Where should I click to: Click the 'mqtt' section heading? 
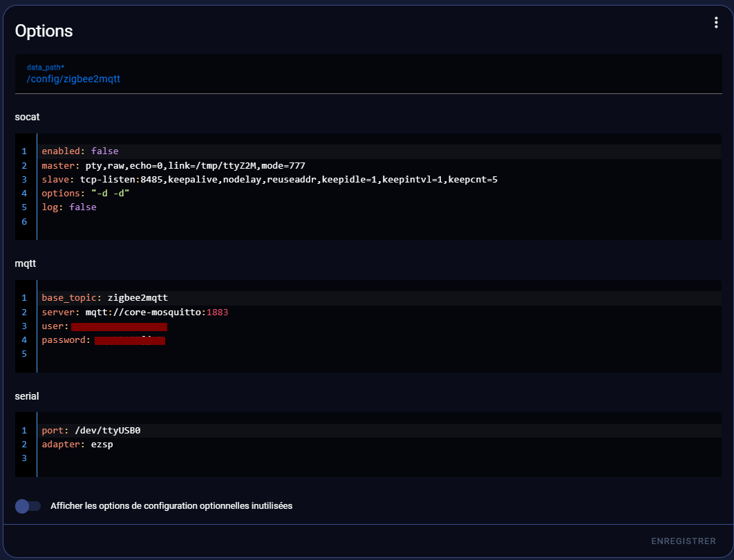coord(26,263)
